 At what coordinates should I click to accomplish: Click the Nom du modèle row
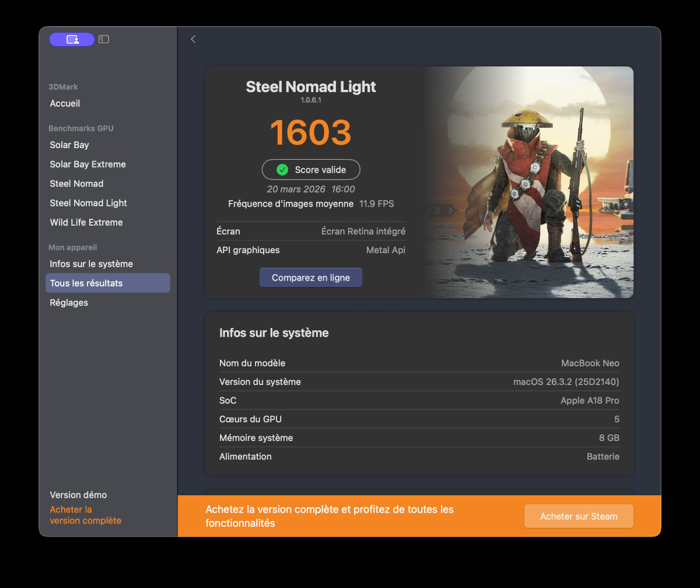419,363
